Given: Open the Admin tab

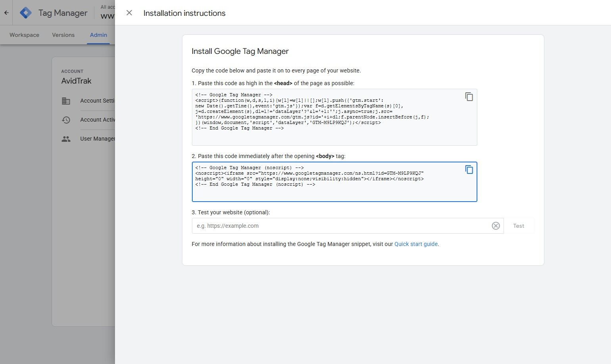Looking at the screenshot, I should (x=98, y=35).
